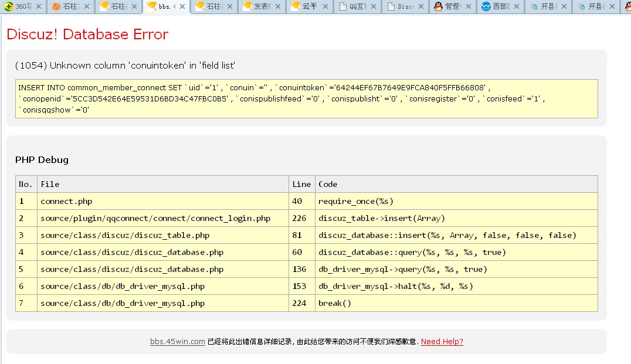The height and width of the screenshot is (364, 631).
Task: Click line number 60 cell
Action: pos(302,252)
